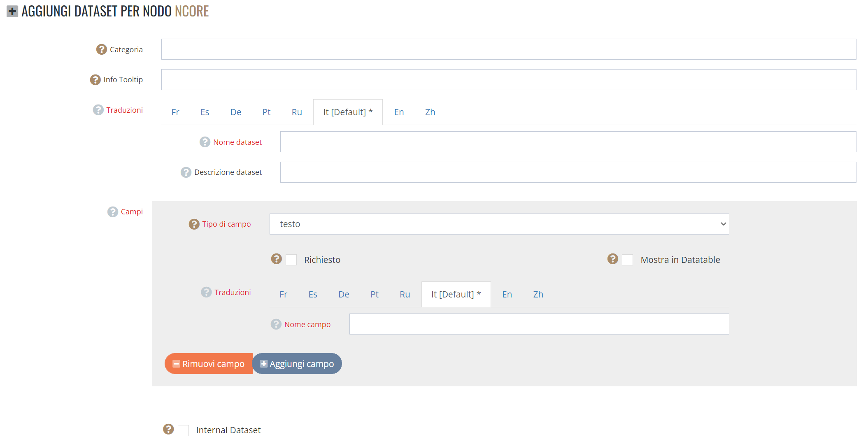Switch to the Zh dataset translation tab

tap(430, 112)
